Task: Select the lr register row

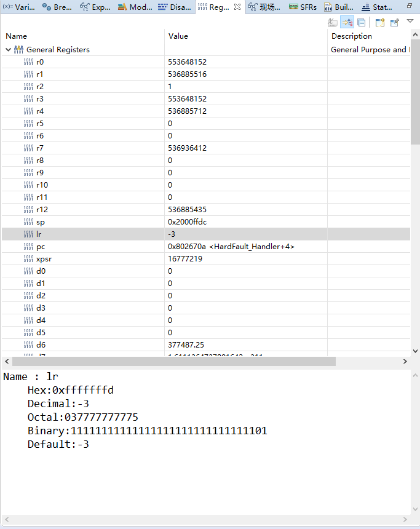Action: tap(92, 234)
